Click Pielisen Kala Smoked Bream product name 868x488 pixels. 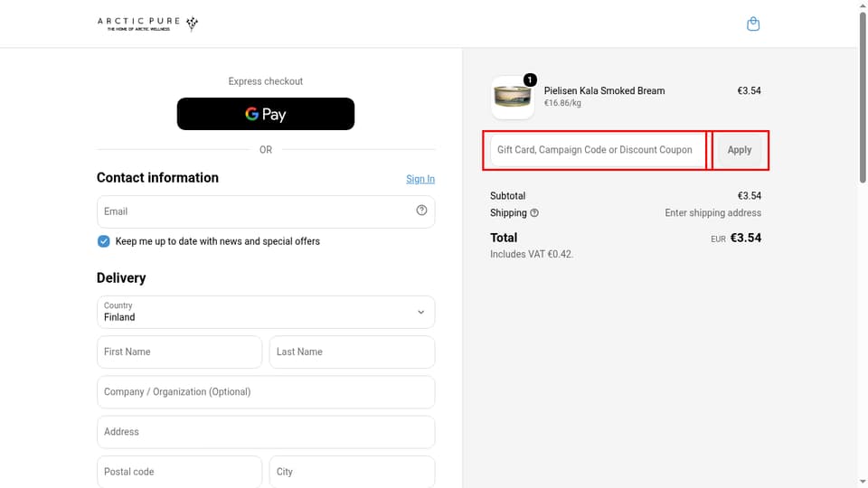tap(605, 90)
